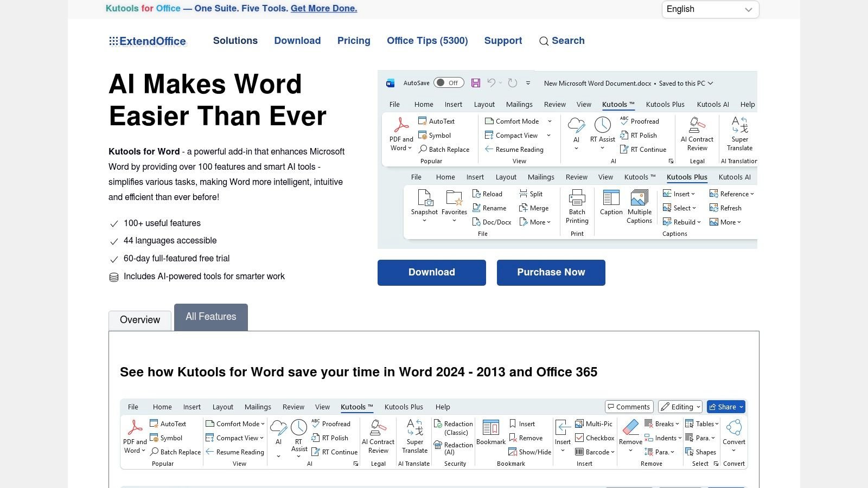Click the Rename document icon
Viewport: 868px width, 488px height.
[x=476, y=208]
